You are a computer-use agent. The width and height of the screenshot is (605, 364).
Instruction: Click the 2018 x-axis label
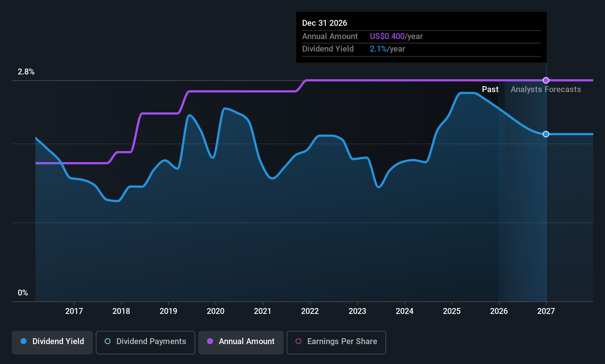click(121, 311)
